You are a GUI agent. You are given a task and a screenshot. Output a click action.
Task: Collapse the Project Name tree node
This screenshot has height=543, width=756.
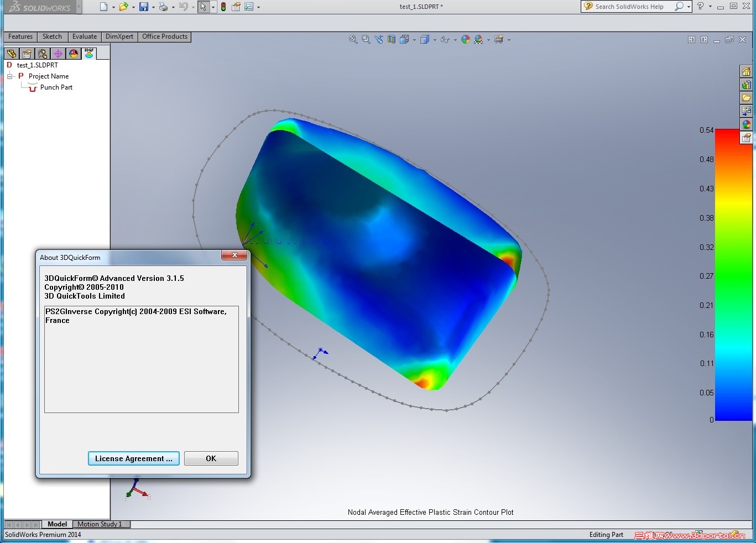[x=9, y=76]
